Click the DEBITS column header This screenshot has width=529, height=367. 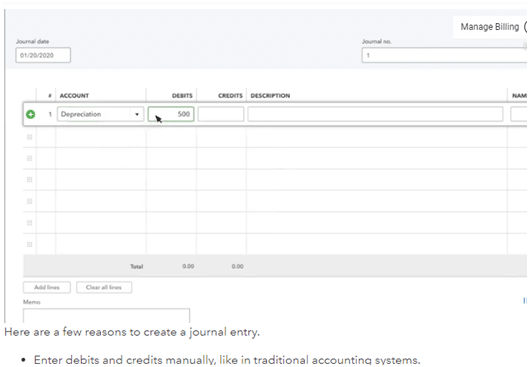(182, 95)
